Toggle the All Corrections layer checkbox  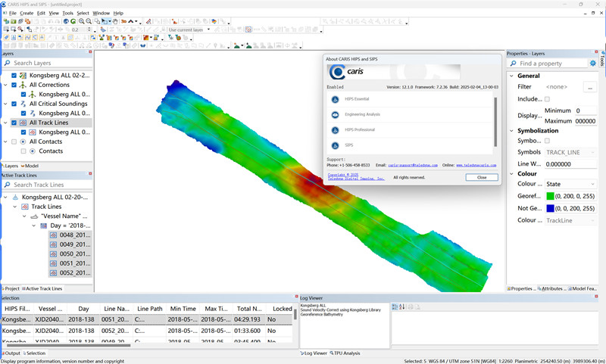pyautogui.click(x=14, y=85)
